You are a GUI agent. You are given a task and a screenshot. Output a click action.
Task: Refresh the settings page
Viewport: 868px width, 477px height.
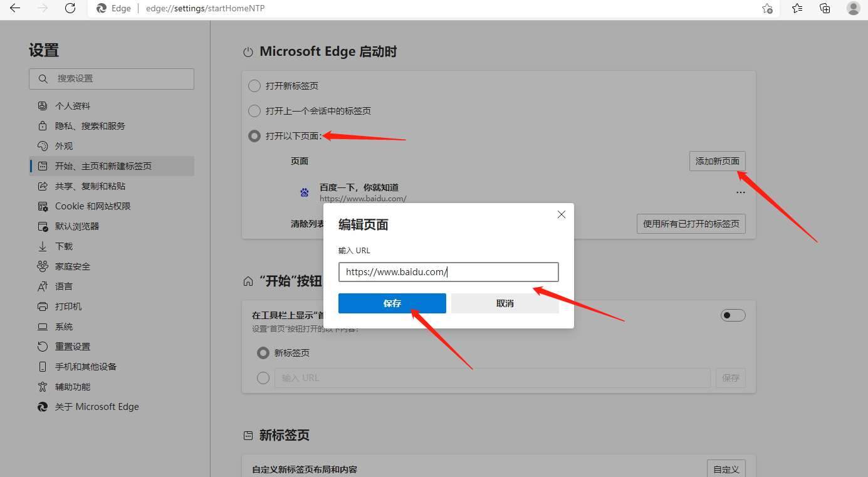(70, 8)
